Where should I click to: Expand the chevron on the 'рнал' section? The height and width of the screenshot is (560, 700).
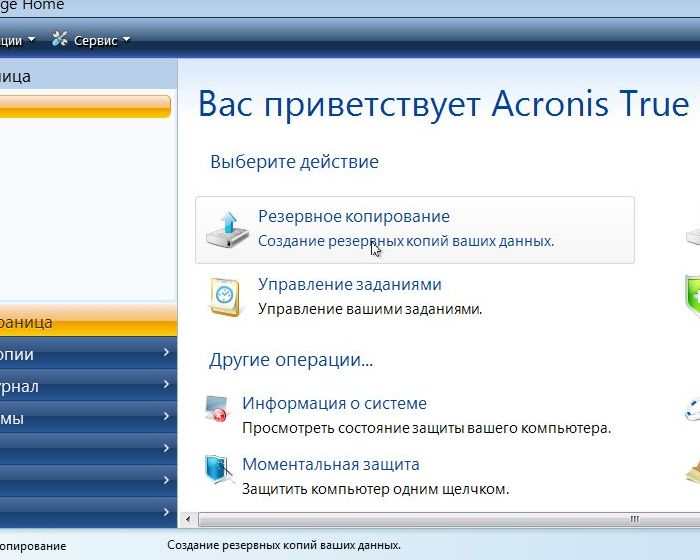click(x=166, y=384)
